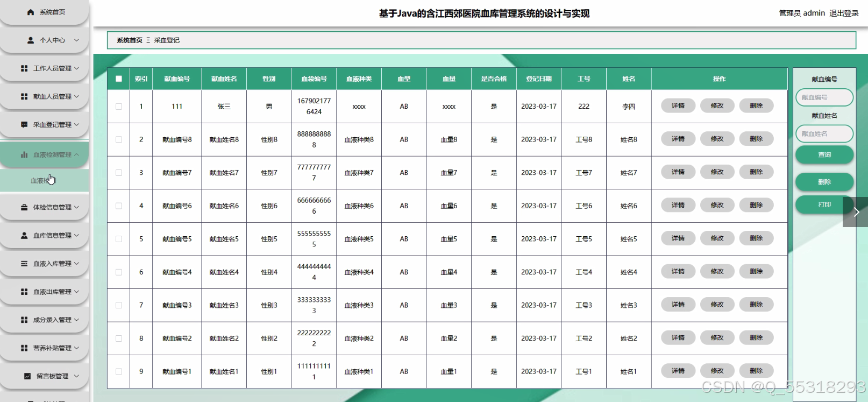Open the 营养补贴管理 sidebar menu
The image size is (868, 402).
tap(44, 348)
